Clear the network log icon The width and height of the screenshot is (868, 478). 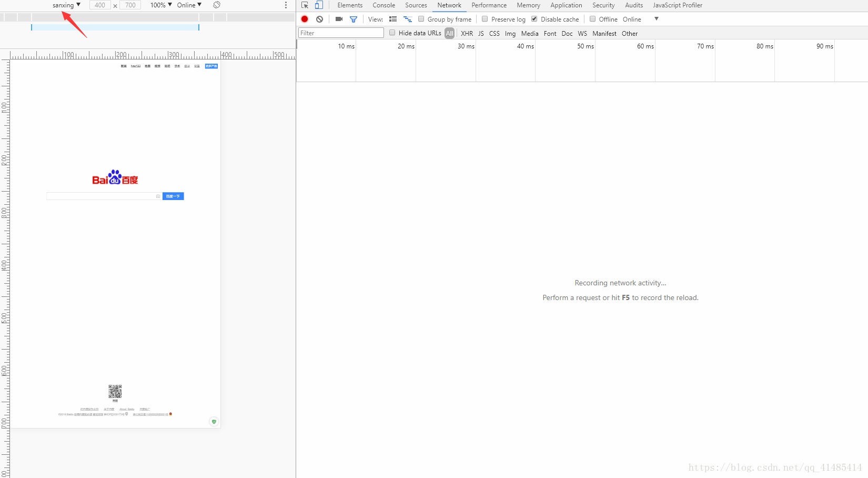point(319,19)
